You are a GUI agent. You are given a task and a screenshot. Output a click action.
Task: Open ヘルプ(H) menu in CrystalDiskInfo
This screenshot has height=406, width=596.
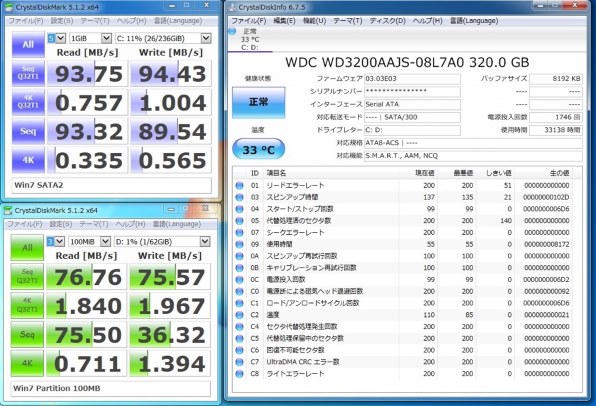click(x=427, y=21)
